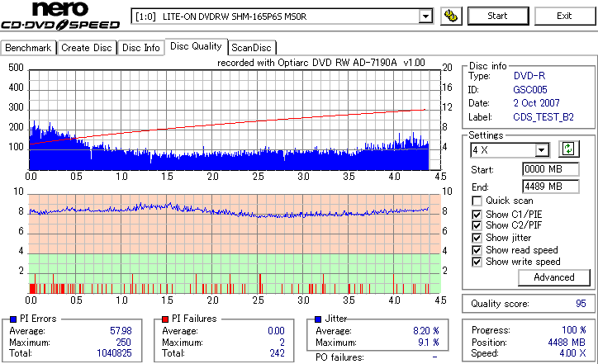Image resolution: width=598 pixels, height=364 pixels.
Task: Click the Quality score value 95
Action: 581,304
